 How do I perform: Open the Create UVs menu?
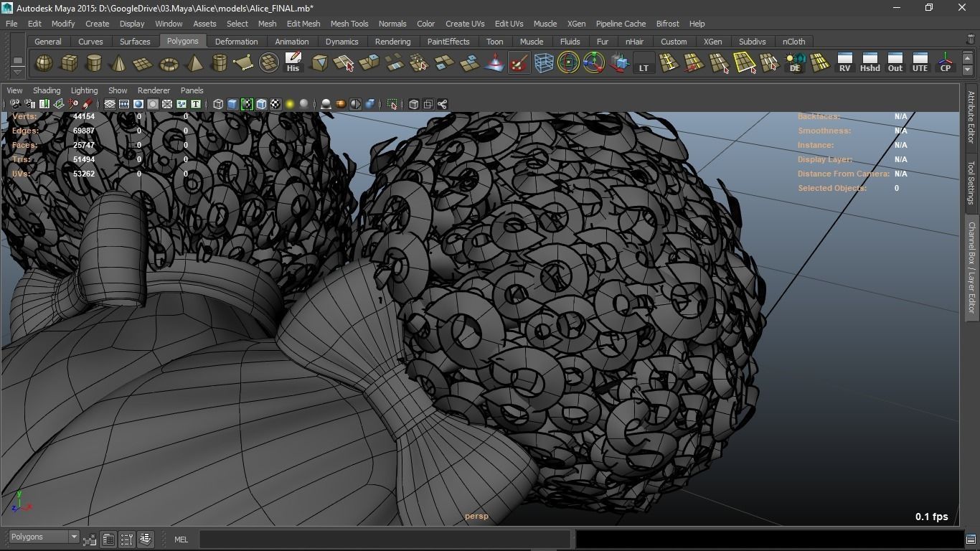click(465, 24)
